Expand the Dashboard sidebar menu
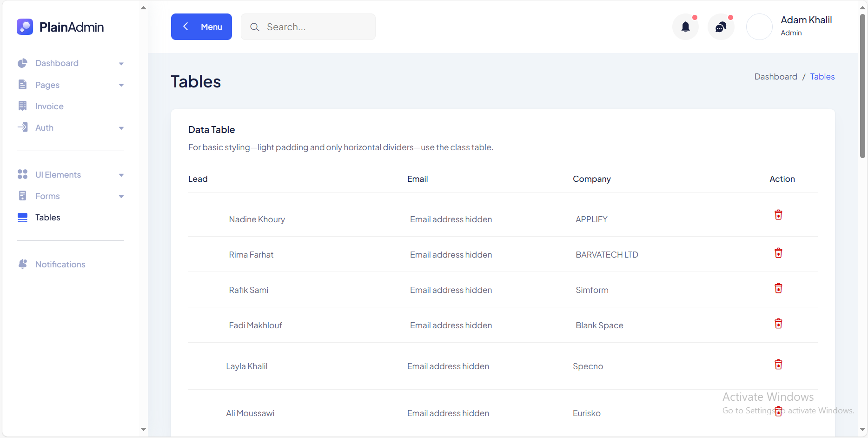 tap(70, 63)
